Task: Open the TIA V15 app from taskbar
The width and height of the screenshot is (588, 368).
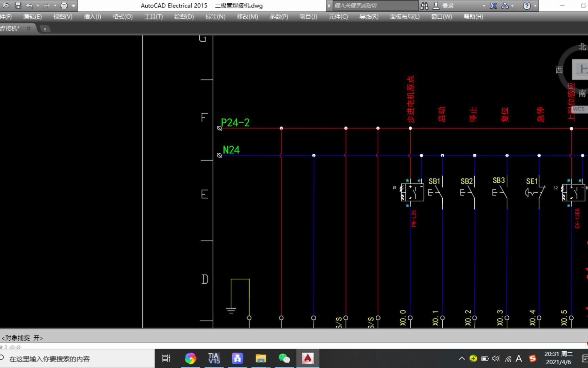Action: click(214, 358)
